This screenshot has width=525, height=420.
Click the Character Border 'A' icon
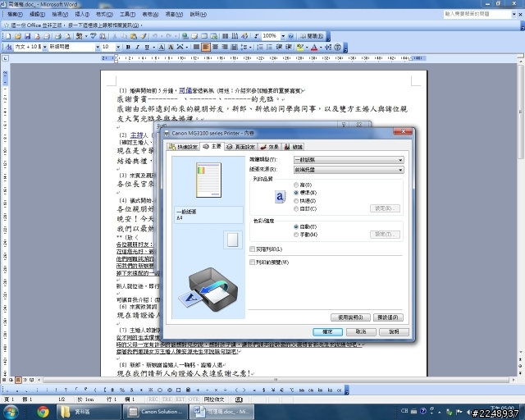click(x=162, y=48)
